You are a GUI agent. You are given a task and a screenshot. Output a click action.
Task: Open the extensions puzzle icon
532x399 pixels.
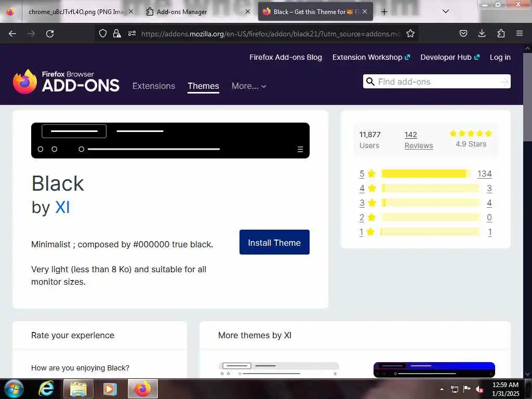pyautogui.click(x=501, y=33)
